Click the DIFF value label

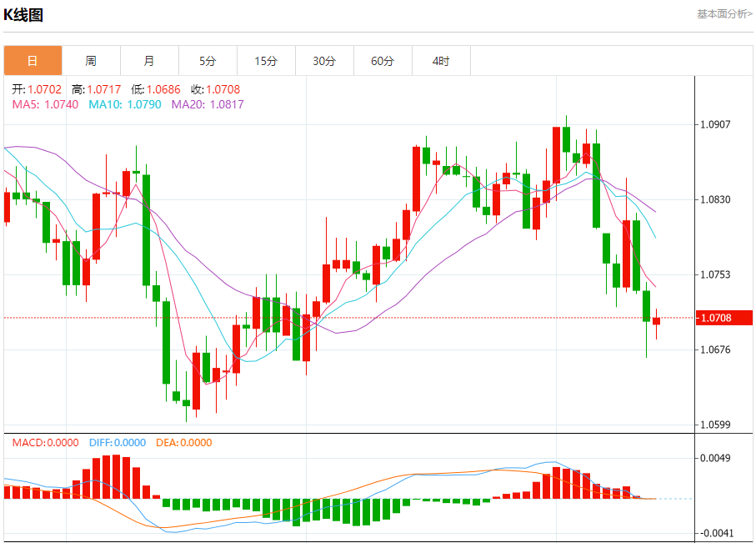118,443
